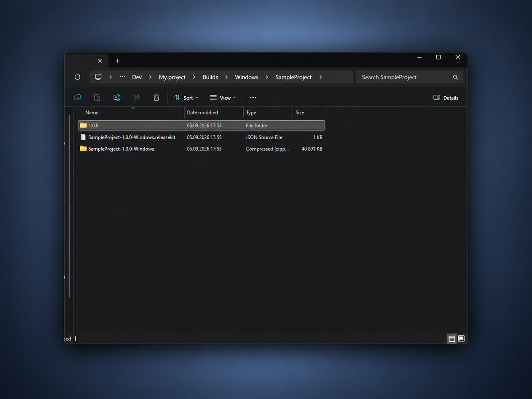Expand the chevron after the PC icon
Viewport: 532px width, 399px height.
(x=110, y=77)
